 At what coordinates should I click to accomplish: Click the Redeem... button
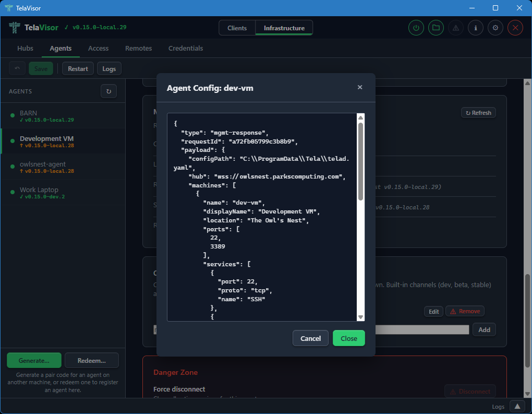click(x=92, y=360)
